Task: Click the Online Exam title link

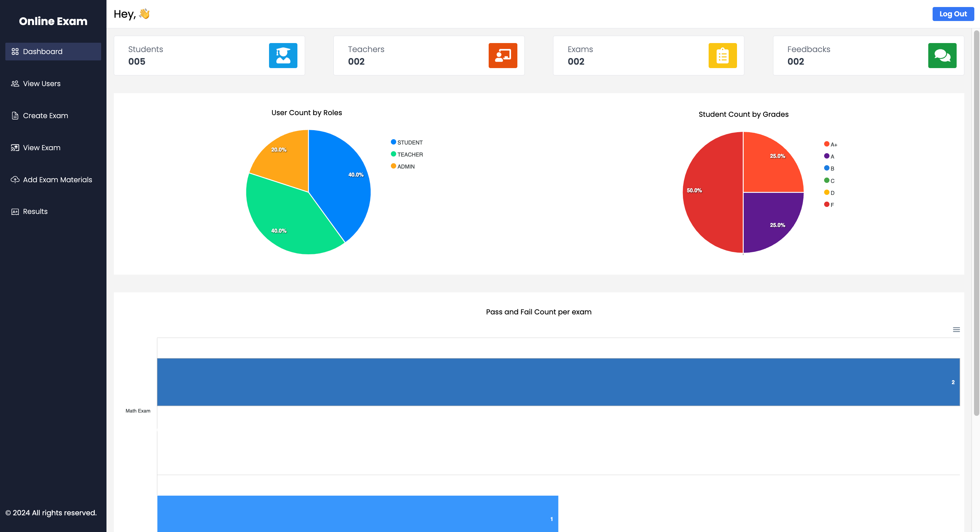Action: point(53,21)
